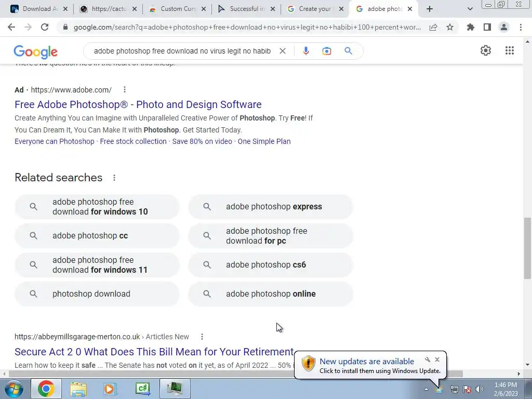Open the C# application in taskbar
Image resolution: width=532 pixels, height=399 pixels.
[x=142, y=389]
